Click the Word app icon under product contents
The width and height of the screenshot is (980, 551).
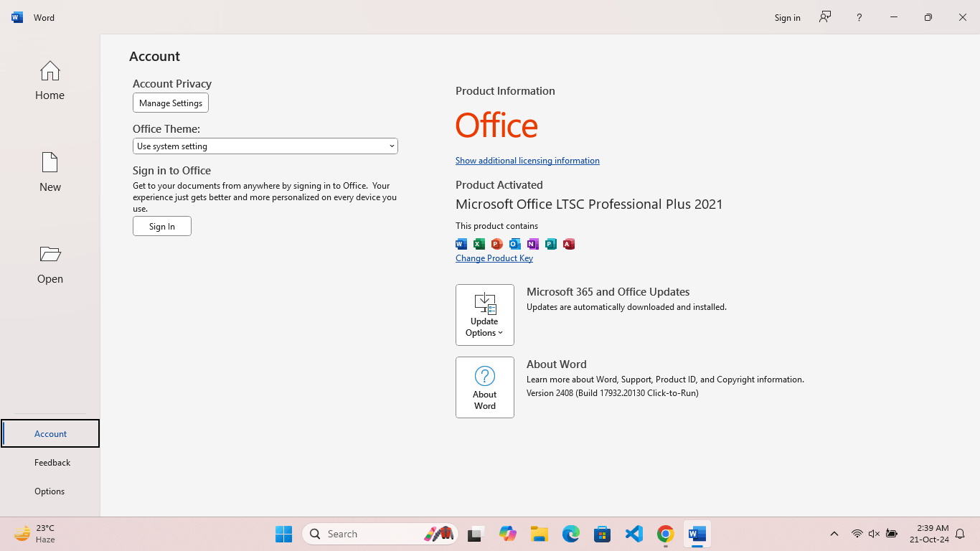point(461,244)
